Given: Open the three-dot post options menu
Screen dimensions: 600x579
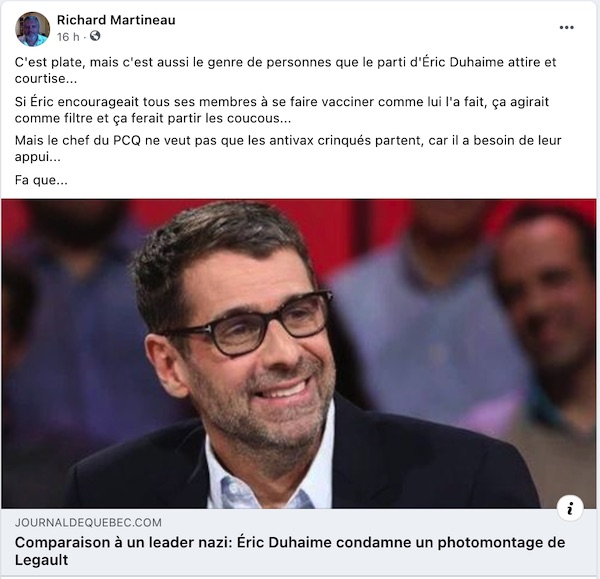Looking at the screenshot, I should (x=566, y=28).
